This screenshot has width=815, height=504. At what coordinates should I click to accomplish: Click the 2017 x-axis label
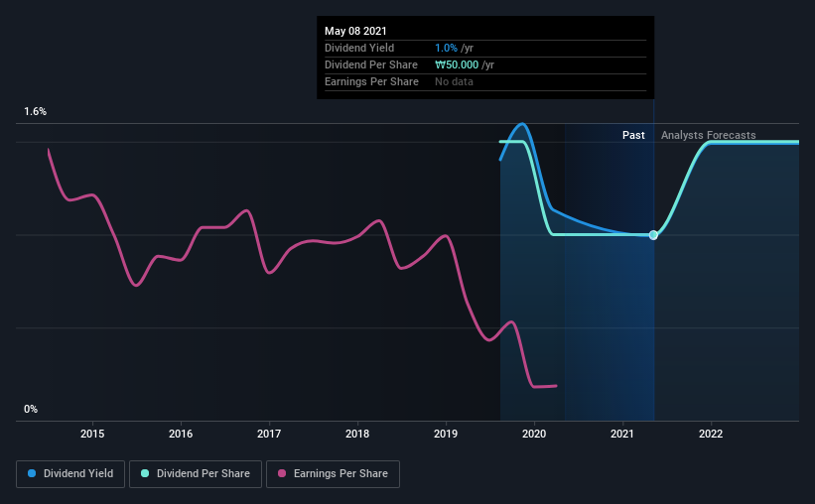click(x=269, y=434)
